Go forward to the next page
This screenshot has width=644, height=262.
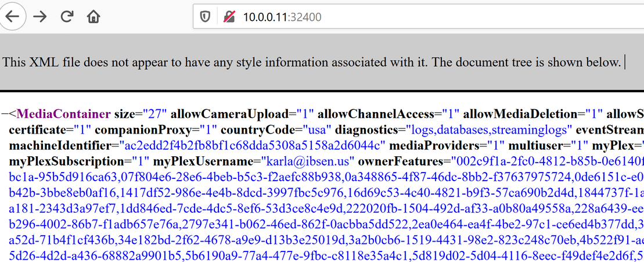(x=40, y=16)
